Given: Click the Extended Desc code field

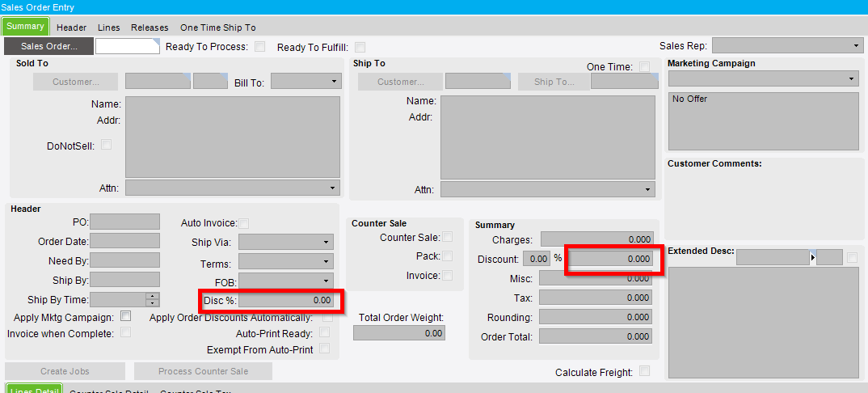Looking at the screenshot, I should click(x=773, y=257).
